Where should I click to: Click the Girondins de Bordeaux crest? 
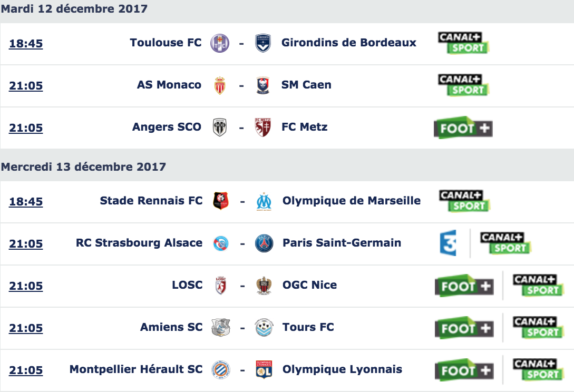(263, 43)
